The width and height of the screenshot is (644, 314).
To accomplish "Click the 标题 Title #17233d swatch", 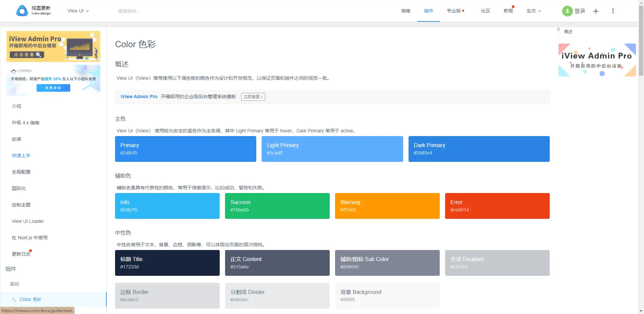I will coord(167,263).
